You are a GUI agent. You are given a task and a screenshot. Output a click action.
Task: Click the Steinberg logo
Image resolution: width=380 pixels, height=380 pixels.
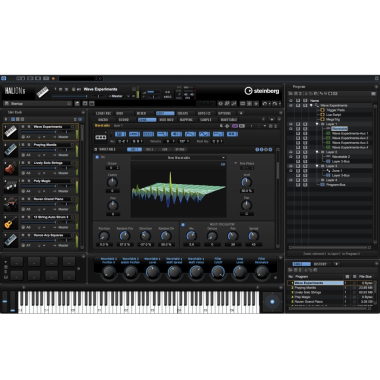point(262,91)
